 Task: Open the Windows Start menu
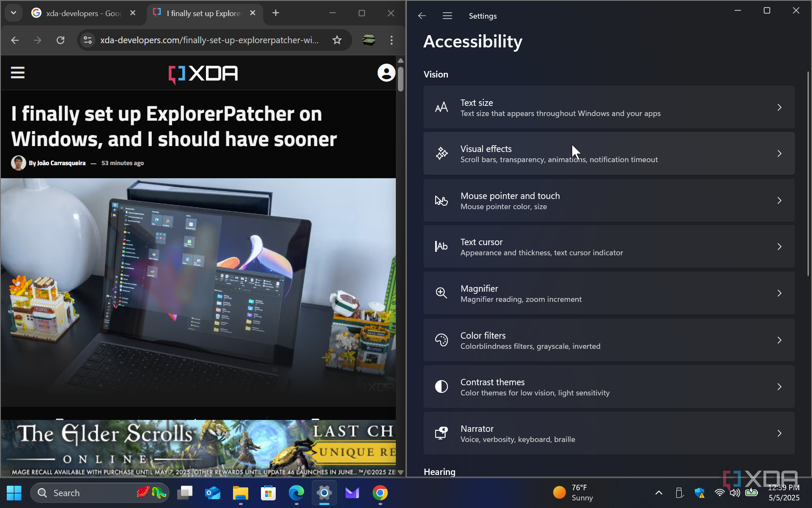pos(14,493)
